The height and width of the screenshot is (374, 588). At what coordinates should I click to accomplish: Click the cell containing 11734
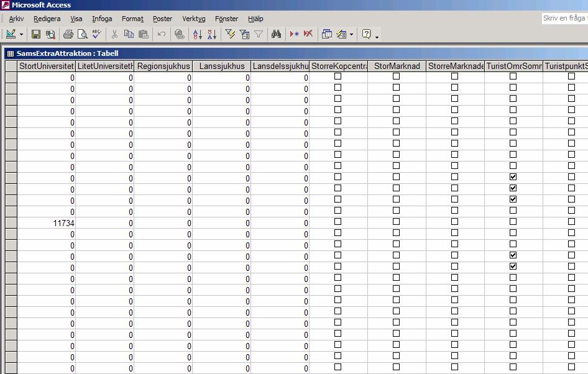tap(46, 224)
